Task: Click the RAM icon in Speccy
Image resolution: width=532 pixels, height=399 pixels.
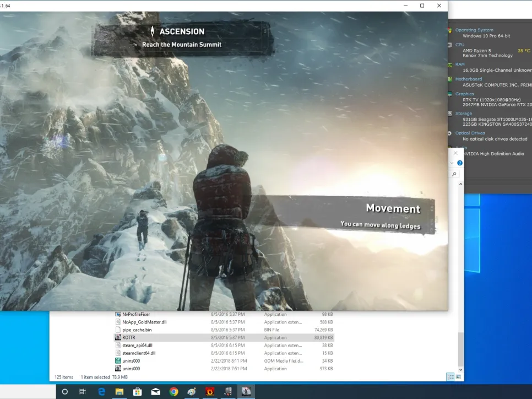Action: click(449, 64)
